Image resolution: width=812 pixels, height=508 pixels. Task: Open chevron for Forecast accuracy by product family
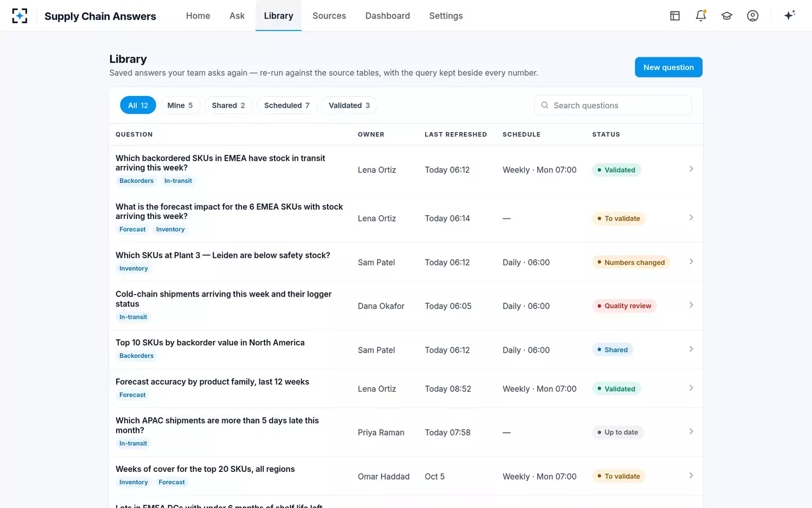[x=691, y=388]
